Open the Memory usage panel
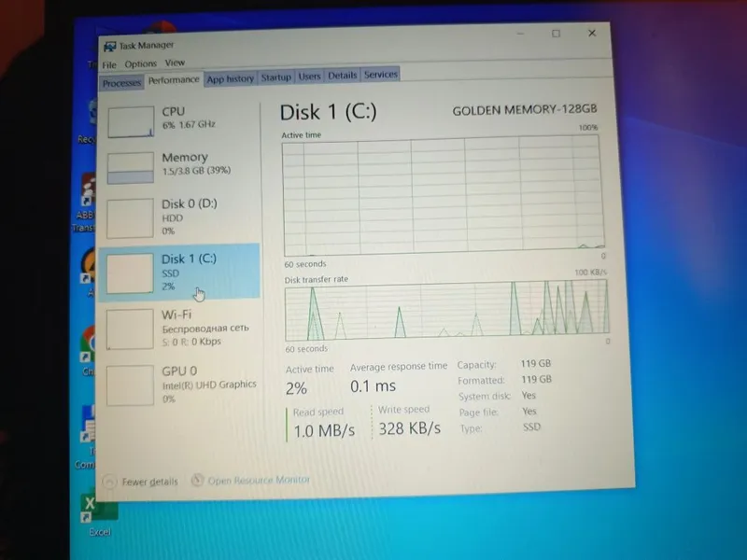The width and height of the screenshot is (747, 560). point(179,166)
